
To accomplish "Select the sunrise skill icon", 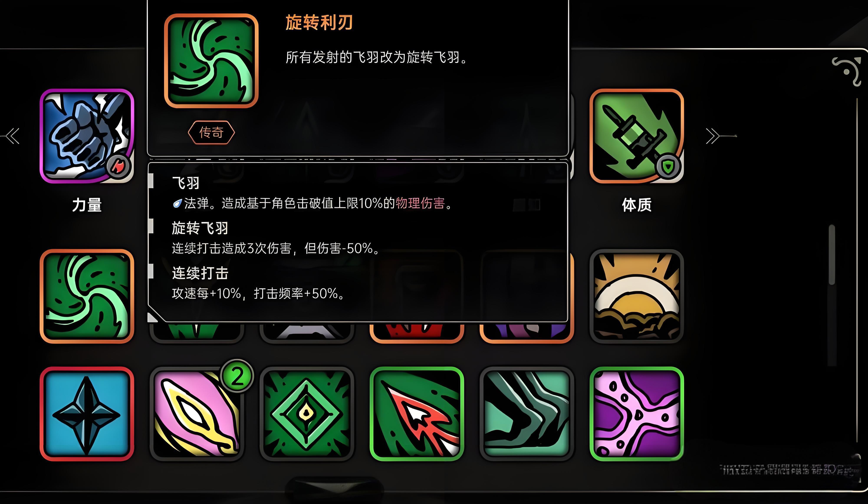I will [x=636, y=296].
